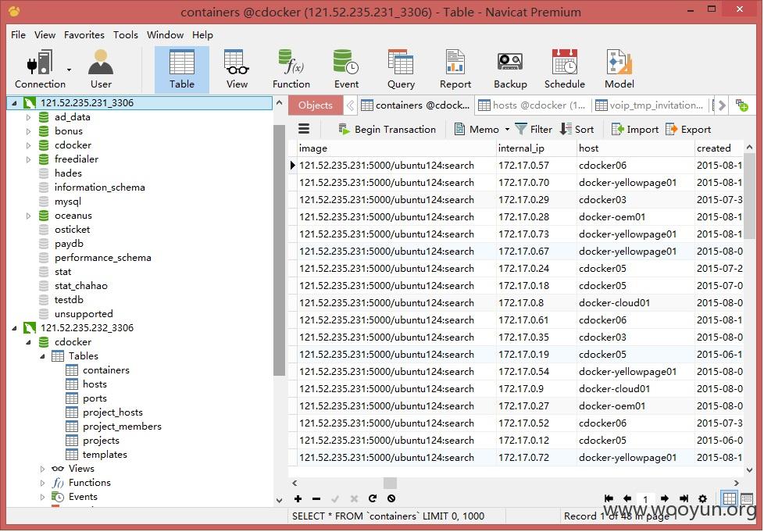Select the hosts table in tree

[x=95, y=384]
